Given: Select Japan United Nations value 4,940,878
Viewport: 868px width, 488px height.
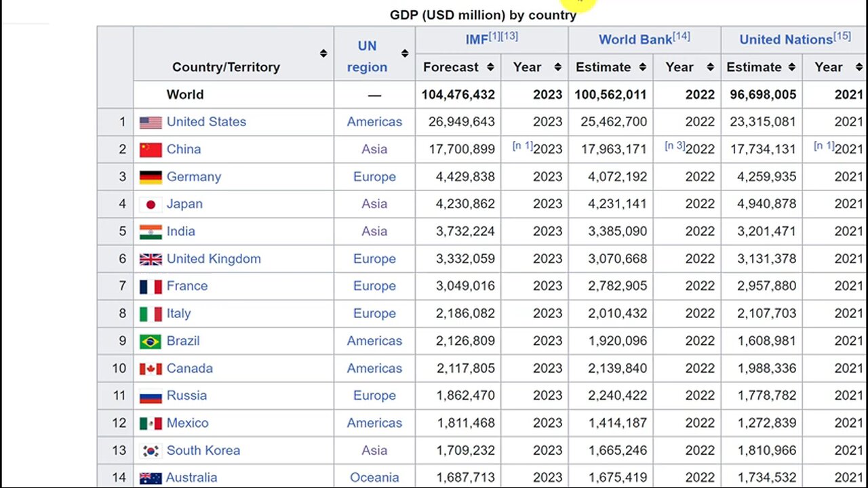Looking at the screenshot, I should [764, 204].
